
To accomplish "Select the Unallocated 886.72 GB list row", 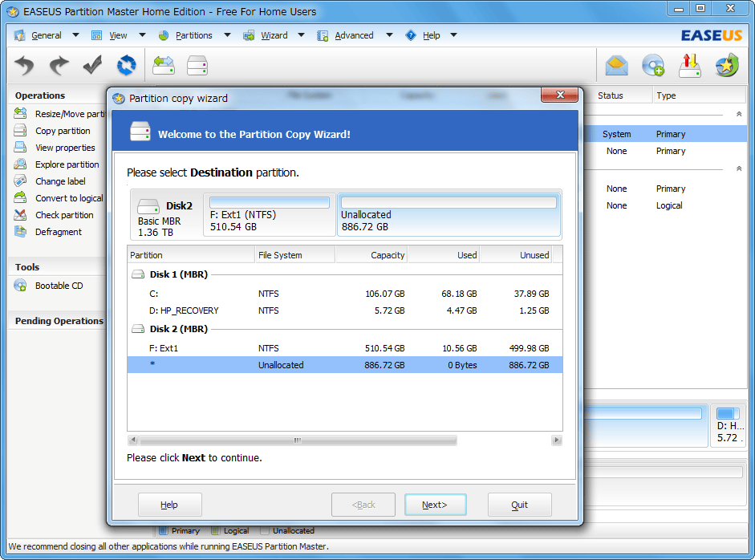I will pos(345,365).
